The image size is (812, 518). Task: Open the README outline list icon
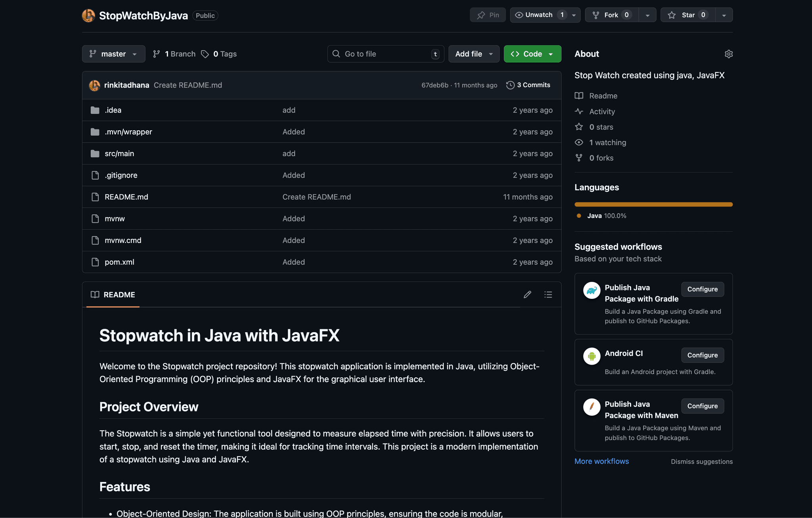pyautogui.click(x=548, y=294)
